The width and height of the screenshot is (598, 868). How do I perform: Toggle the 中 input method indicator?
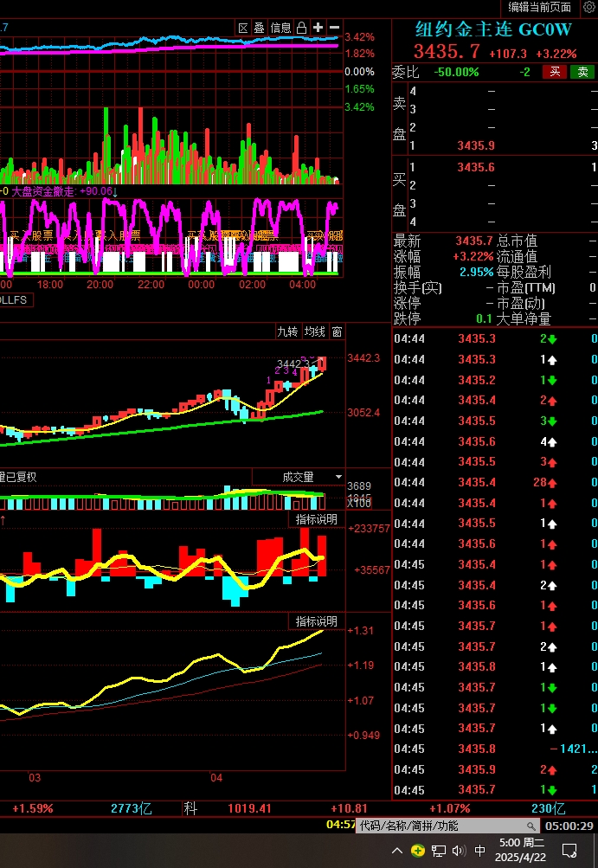click(480, 851)
